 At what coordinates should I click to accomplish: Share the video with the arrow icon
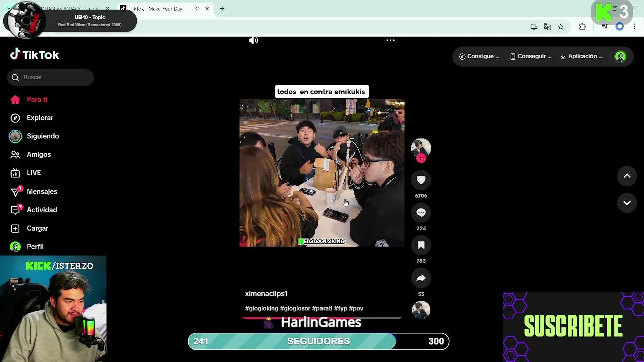coord(421,278)
